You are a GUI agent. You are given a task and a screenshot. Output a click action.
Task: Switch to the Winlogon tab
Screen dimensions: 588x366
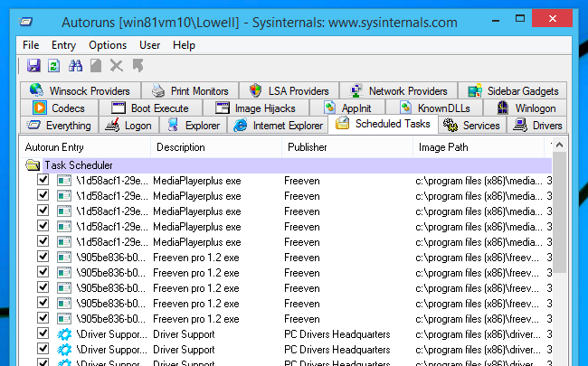(x=526, y=108)
